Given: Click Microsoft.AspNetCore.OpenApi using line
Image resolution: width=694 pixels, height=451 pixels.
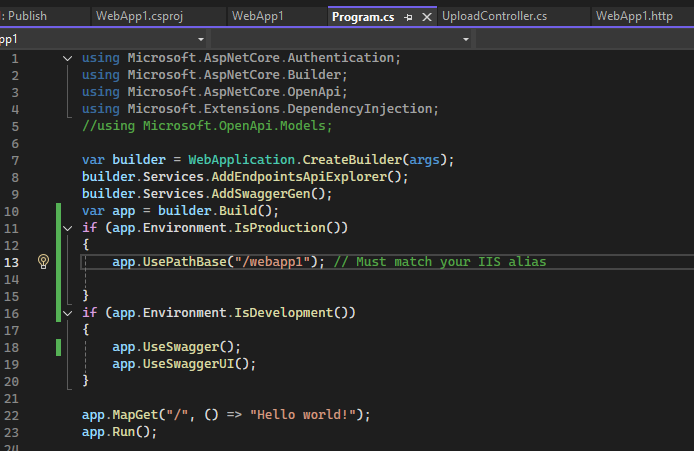Looking at the screenshot, I should coord(215,92).
